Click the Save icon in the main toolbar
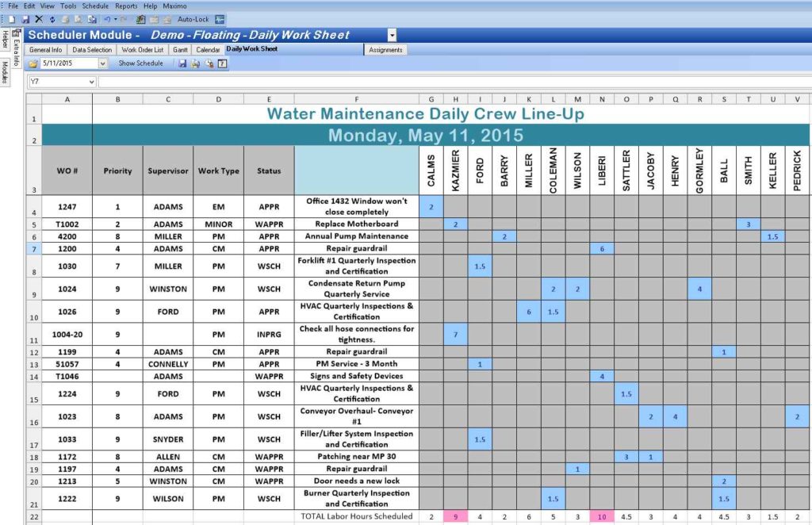Screen dimensions: 812x525 pos(25,19)
